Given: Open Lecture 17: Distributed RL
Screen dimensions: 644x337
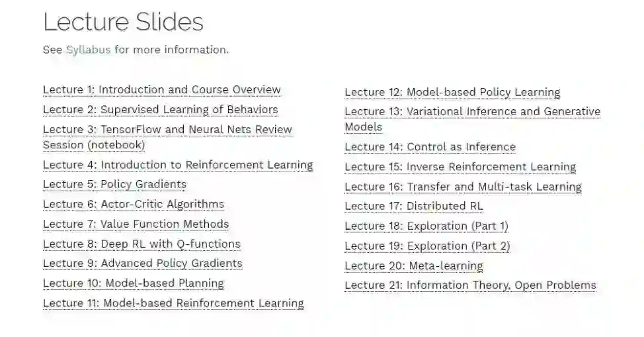Looking at the screenshot, I should pos(414,207).
